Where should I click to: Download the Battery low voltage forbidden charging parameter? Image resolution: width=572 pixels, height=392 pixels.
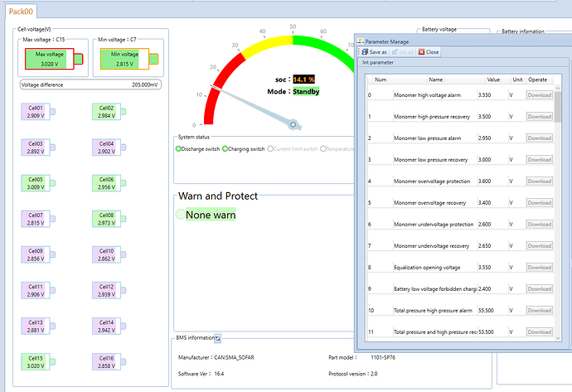tap(539, 288)
